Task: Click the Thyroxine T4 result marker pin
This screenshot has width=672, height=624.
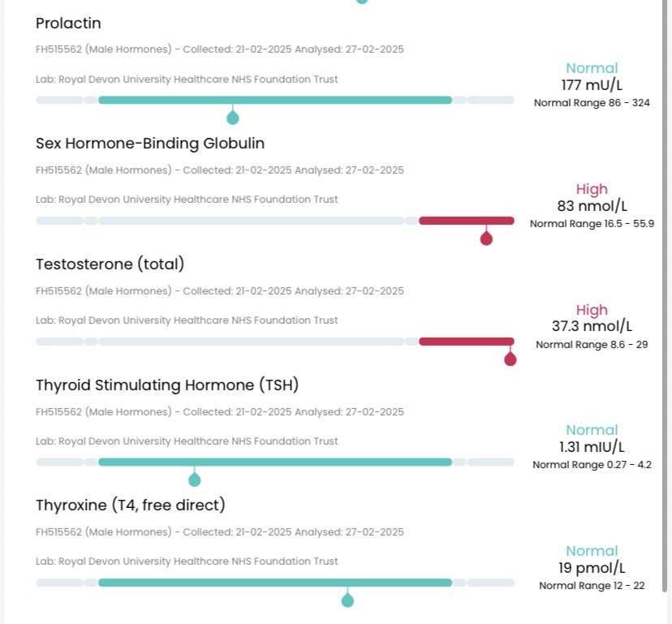Action: pyautogui.click(x=347, y=600)
